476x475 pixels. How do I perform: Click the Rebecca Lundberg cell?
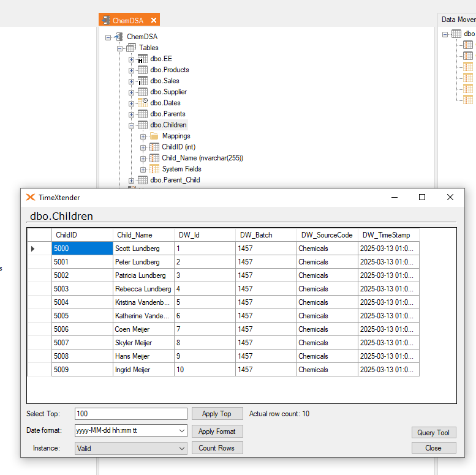[143, 289]
